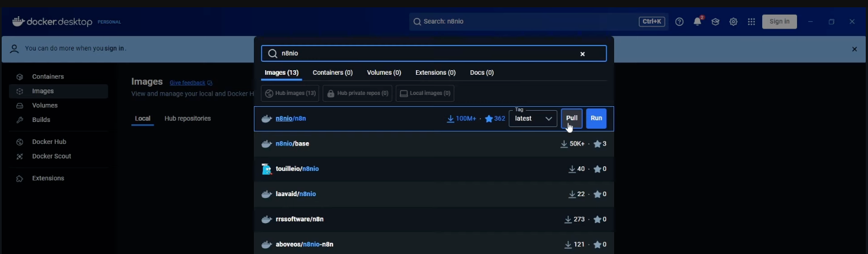
Task: Toggle the Hub private repos filter
Action: click(357, 93)
